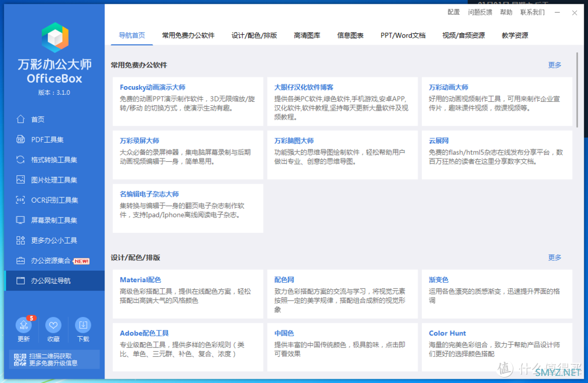Screen dimensions: 588x383
Task: Open the 设计/配色/排版 tab
Action: [x=254, y=35]
